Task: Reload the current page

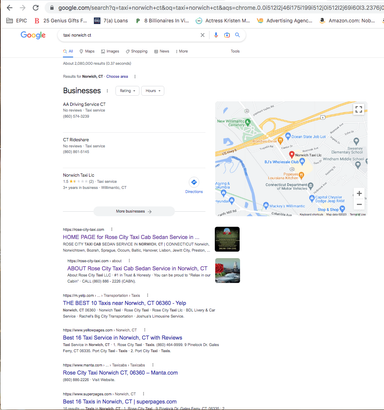Action: [36, 8]
